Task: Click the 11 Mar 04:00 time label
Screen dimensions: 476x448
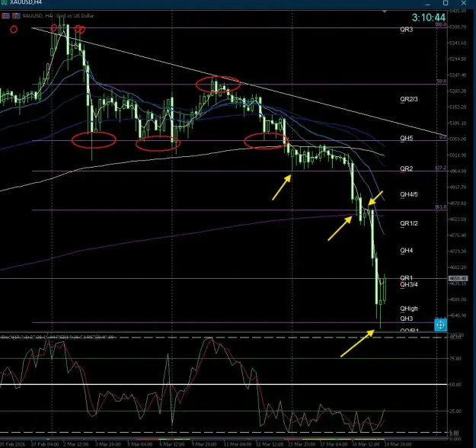Action: pos(238,444)
